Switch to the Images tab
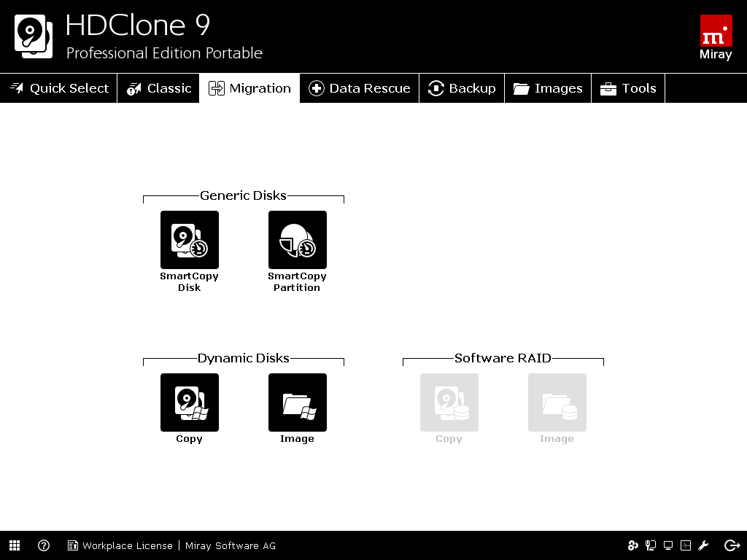 tap(548, 88)
